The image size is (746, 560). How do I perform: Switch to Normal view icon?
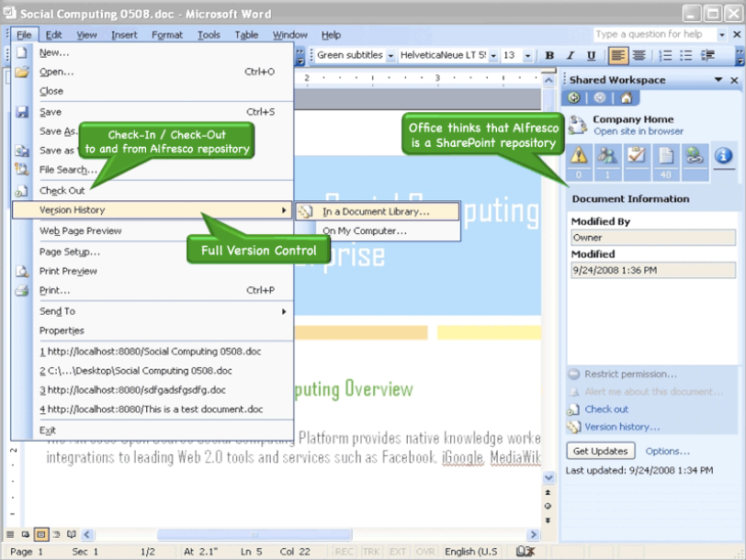[x=10, y=534]
